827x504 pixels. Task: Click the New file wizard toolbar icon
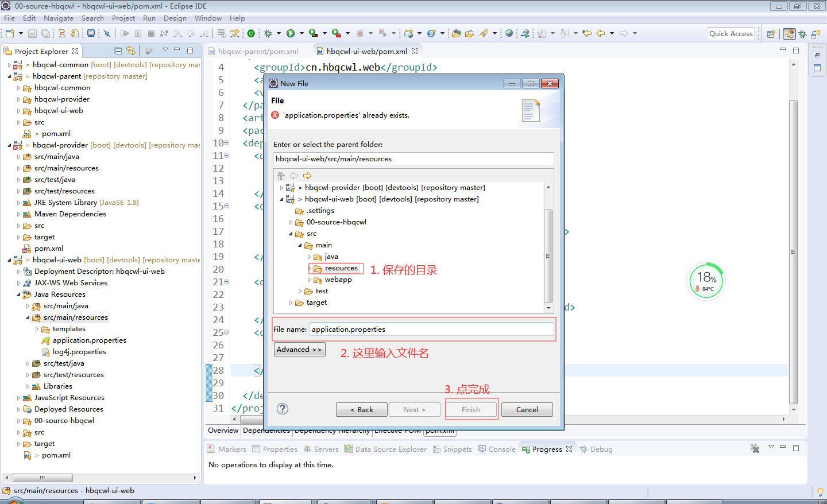[10, 33]
